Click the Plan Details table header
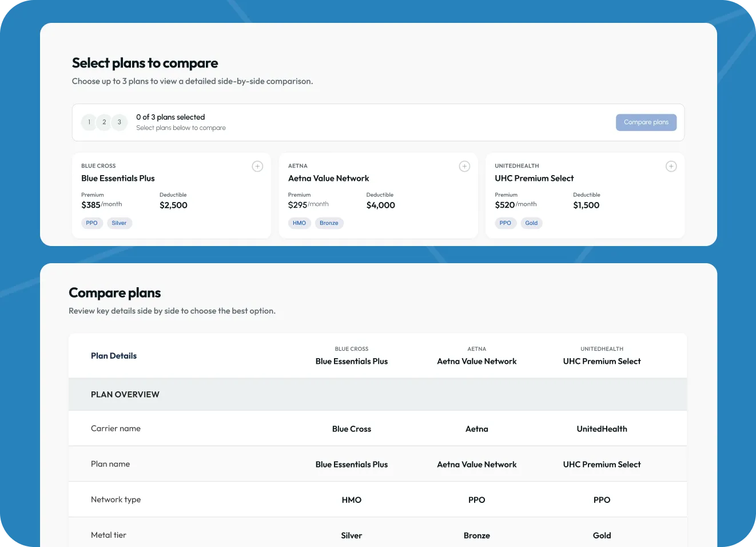This screenshot has height=547, width=756. (x=114, y=356)
